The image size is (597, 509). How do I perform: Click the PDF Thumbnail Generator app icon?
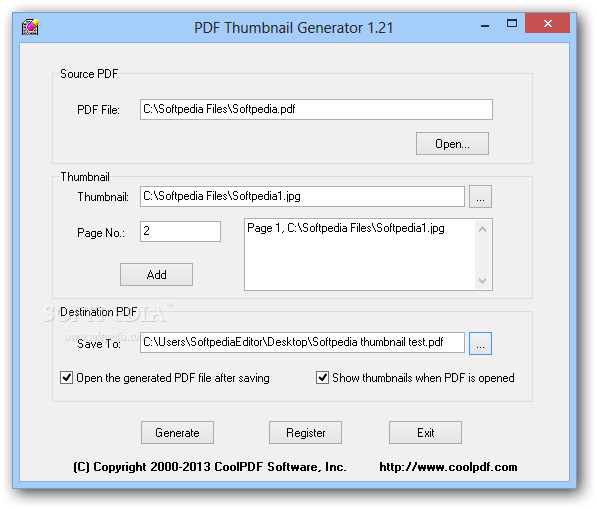coord(30,27)
